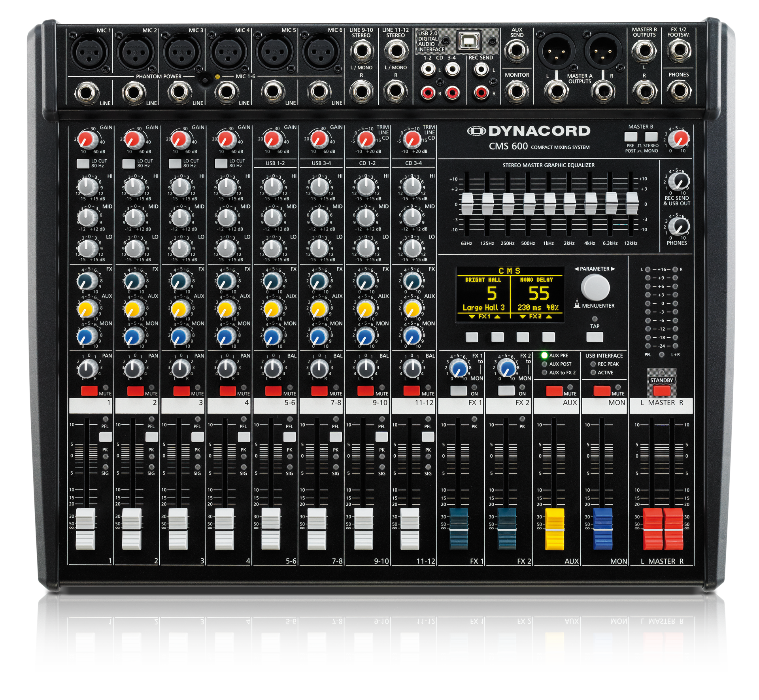Image resolution: width=759 pixels, height=700 pixels.
Task: Enable PFL button on channel 9-10
Action: [x=381, y=437]
